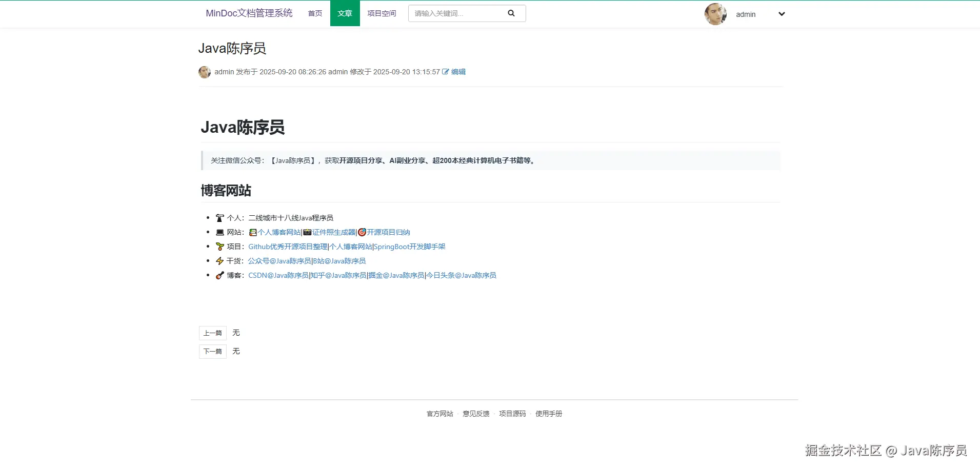
Task: Visit the B站@Java陈序员 link
Action: coord(339,261)
